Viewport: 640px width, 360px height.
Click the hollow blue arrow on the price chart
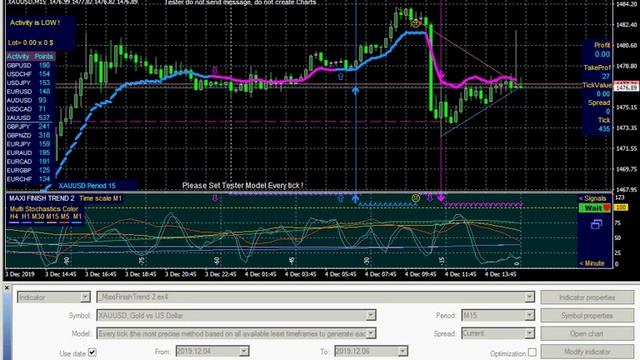(x=341, y=76)
